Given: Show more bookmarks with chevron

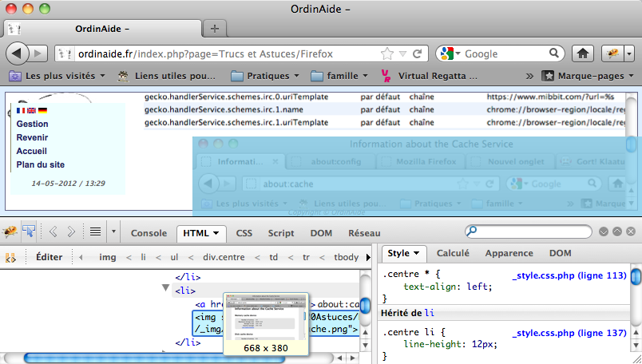Looking at the screenshot, I should click(x=529, y=76).
